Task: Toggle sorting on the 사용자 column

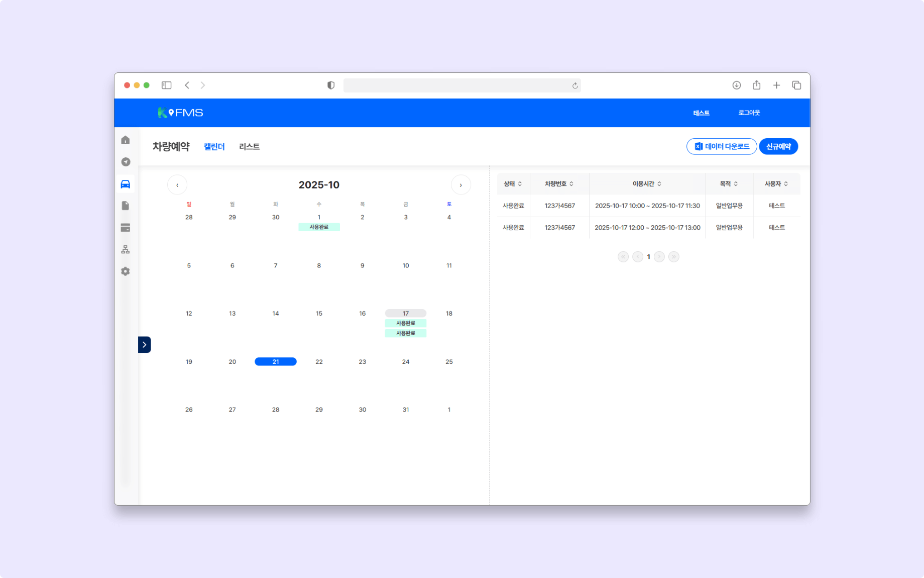Action: click(776, 183)
